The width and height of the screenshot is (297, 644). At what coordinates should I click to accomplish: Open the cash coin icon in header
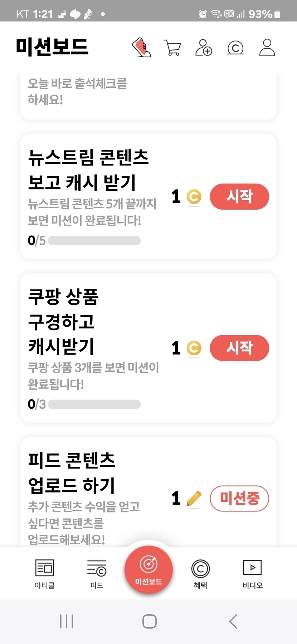point(235,48)
